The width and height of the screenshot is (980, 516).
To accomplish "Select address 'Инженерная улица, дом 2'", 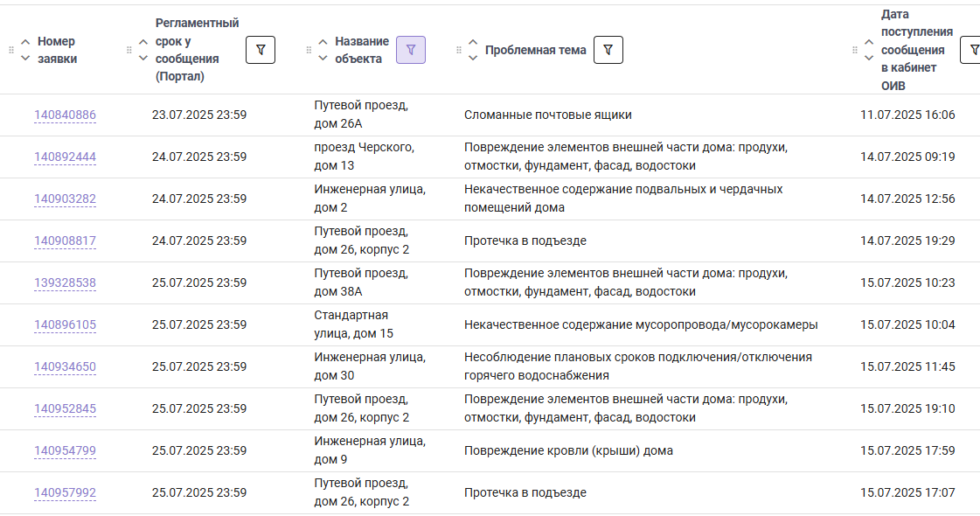I will [x=370, y=199].
